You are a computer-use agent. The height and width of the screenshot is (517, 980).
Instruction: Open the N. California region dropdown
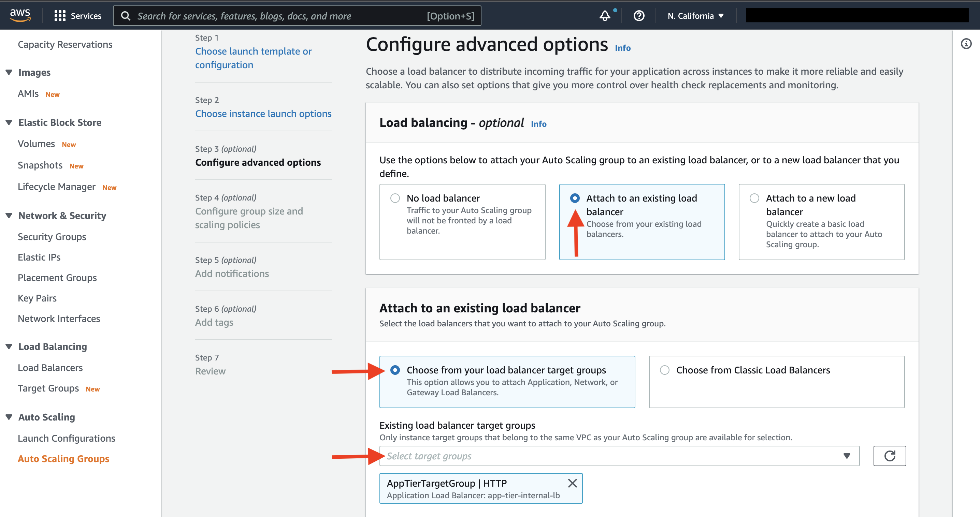(695, 16)
